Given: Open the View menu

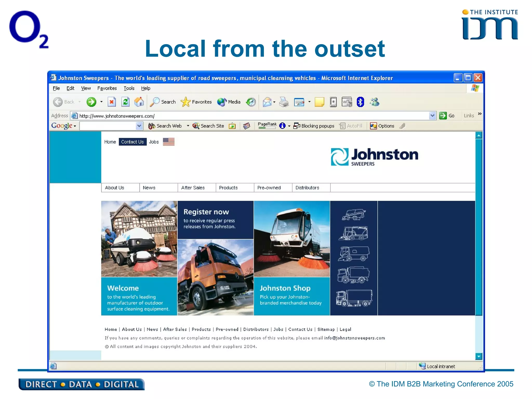Looking at the screenshot, I should (86, 88).
